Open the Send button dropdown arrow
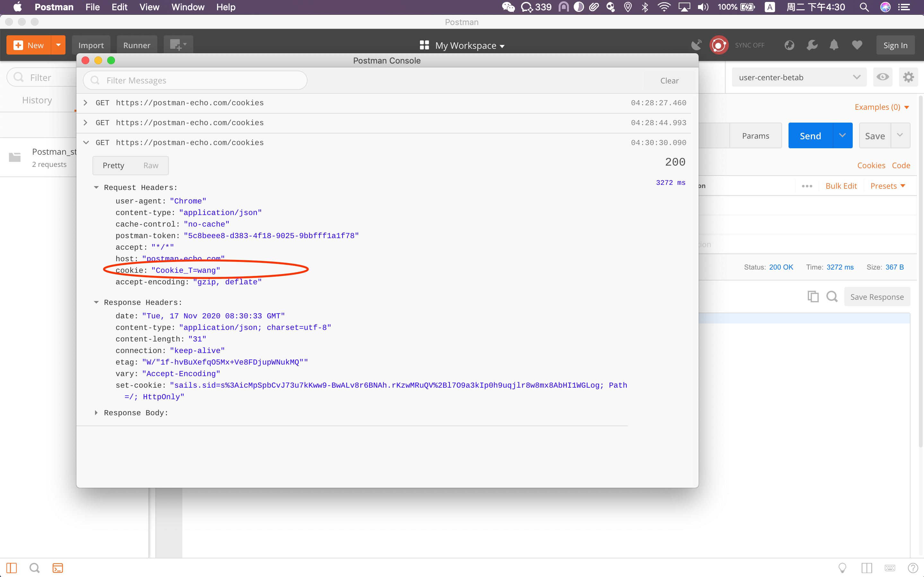924x577 pixels. [842, 135]
